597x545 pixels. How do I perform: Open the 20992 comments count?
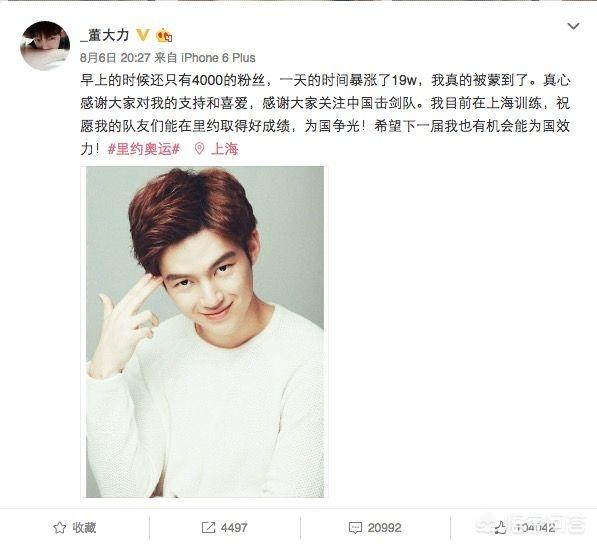(x=385, y=528)
